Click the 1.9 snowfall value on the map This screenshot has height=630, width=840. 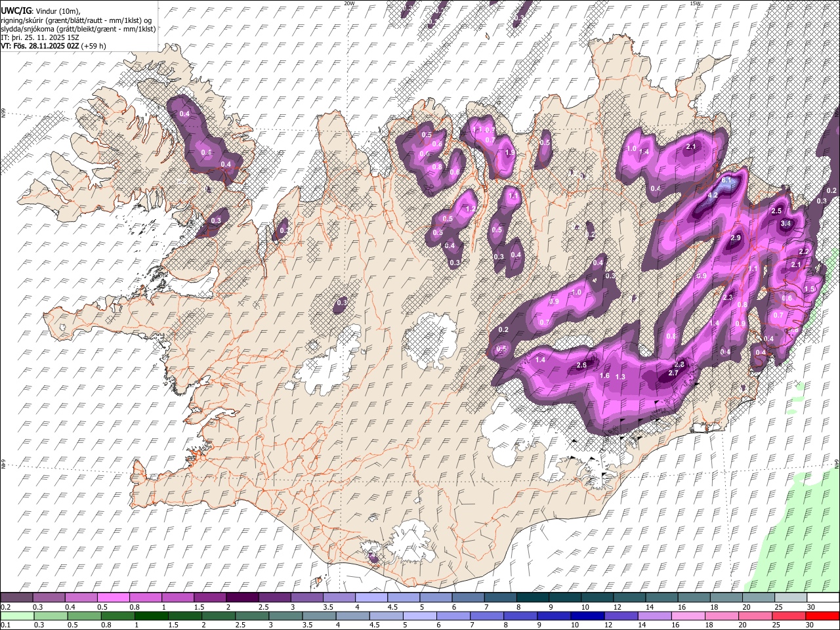tap(510, 152)
